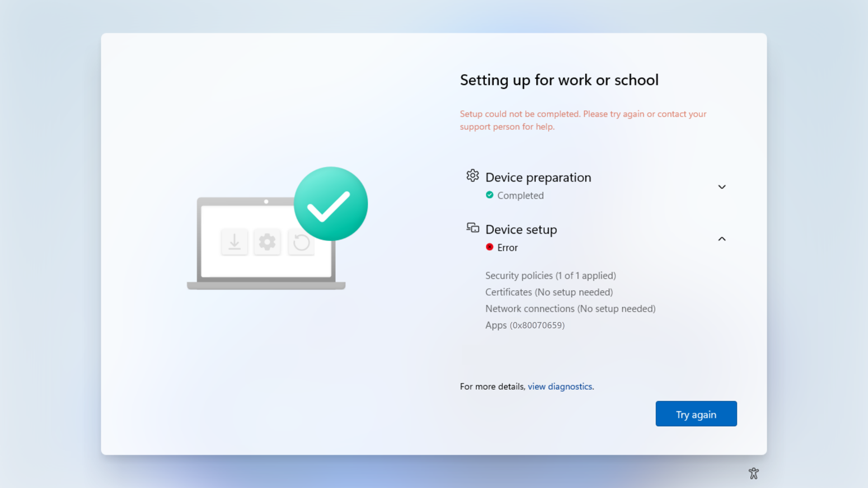The image size is (868, 488).
Task: Select the Network connections status entry
Action: pos(570,308)
